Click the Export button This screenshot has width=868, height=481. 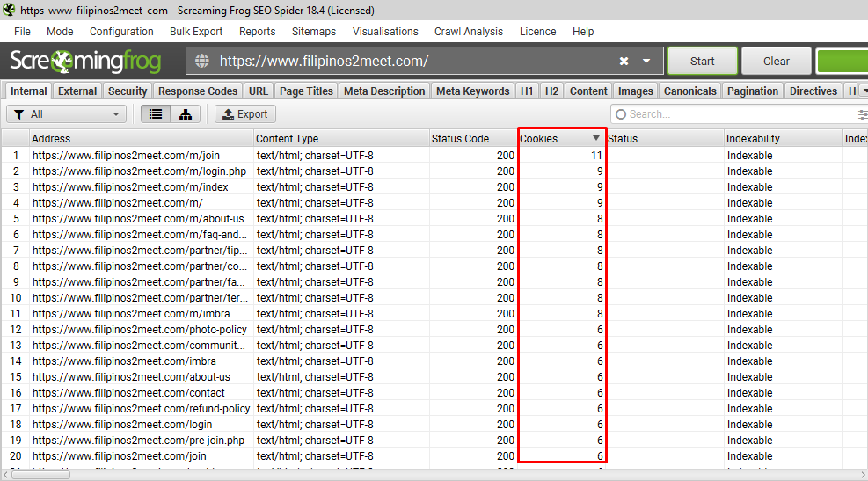[244, 114]
